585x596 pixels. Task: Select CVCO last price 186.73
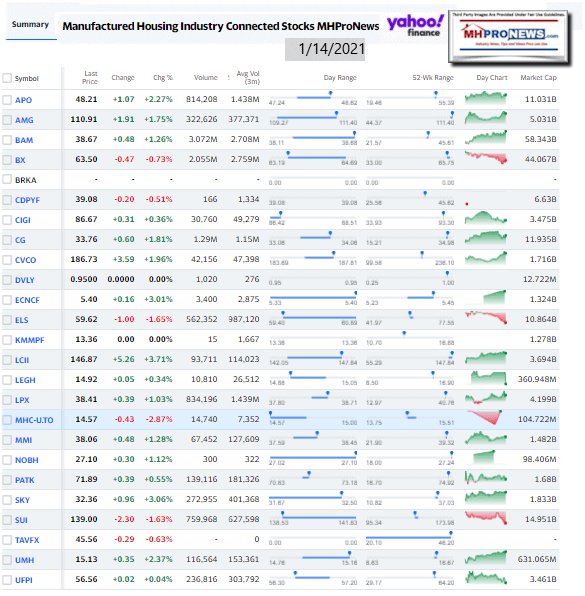coord(84,259)
